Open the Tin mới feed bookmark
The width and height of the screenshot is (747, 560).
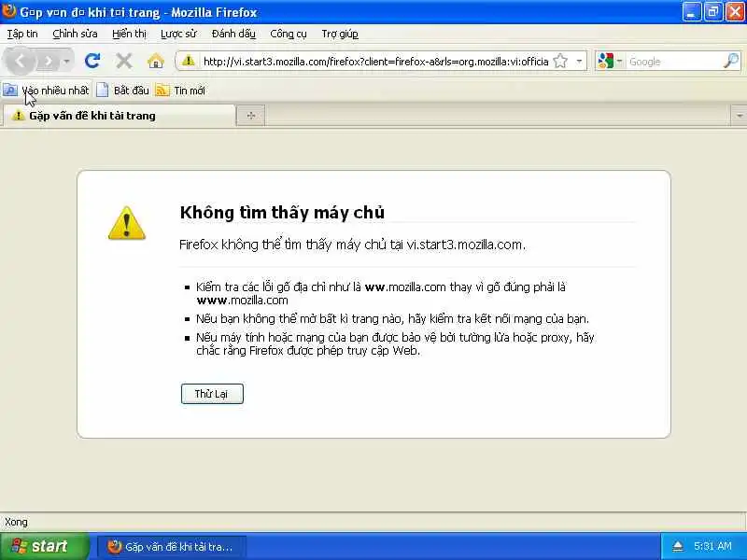180,90
